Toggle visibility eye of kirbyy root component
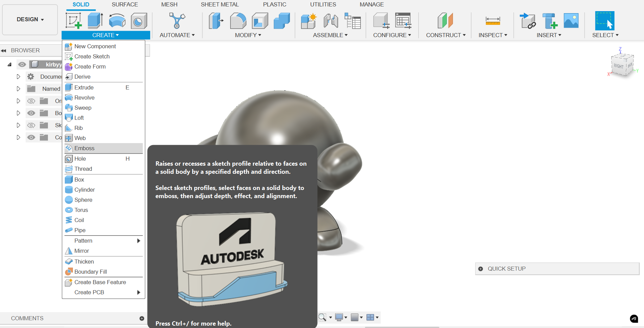Image resolution: width=644 pixels, height=328 pixels. click(22, 64)
